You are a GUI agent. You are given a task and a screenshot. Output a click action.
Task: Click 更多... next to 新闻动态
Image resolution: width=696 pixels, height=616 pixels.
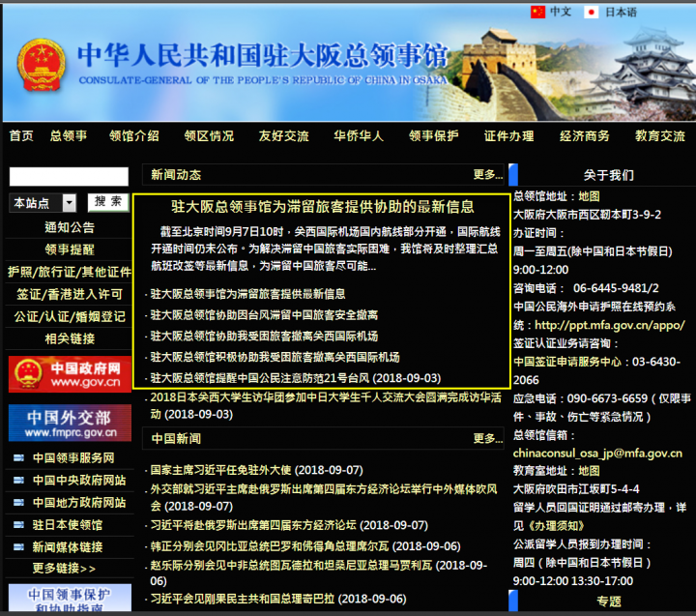pos(488,174)
